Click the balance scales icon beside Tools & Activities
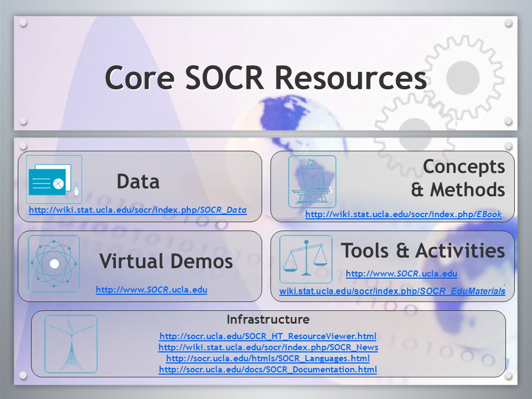Viewport: 532px width, 399px height. (306, 259)
